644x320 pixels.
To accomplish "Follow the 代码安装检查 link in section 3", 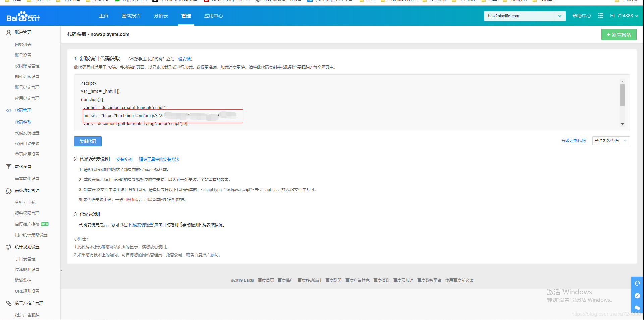I will click(x=141, y=225).
